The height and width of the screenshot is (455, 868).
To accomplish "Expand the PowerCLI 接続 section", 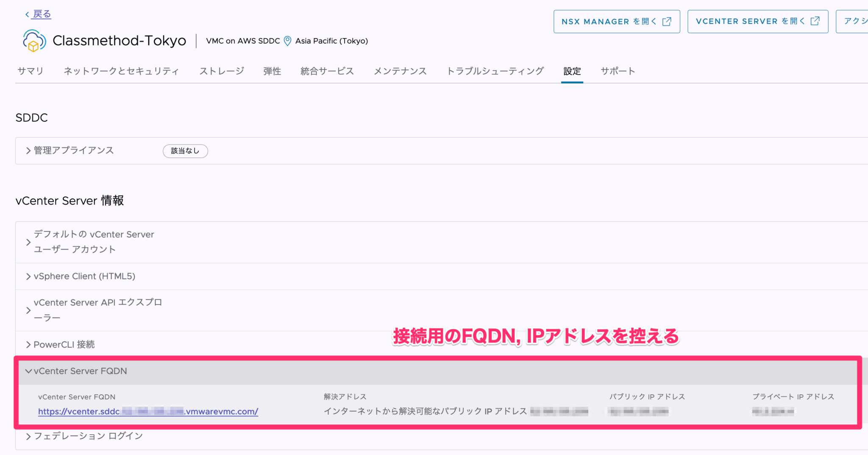I will 27,344.
